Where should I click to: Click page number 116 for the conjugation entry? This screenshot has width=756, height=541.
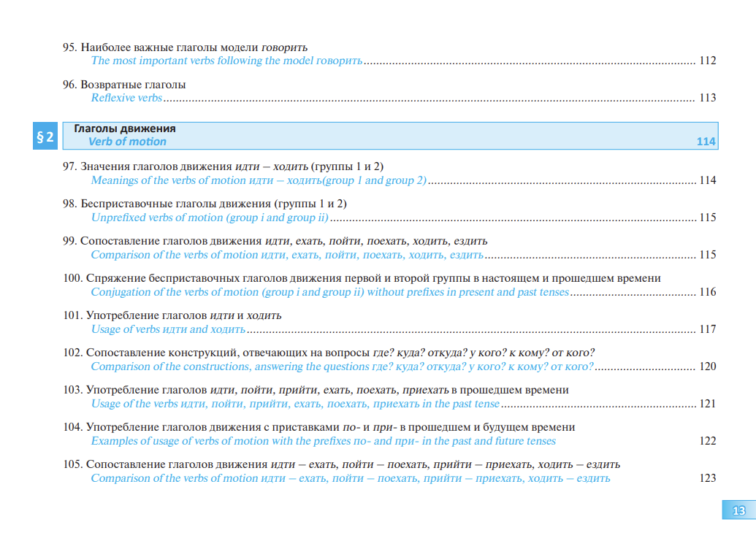coord(707,292)
